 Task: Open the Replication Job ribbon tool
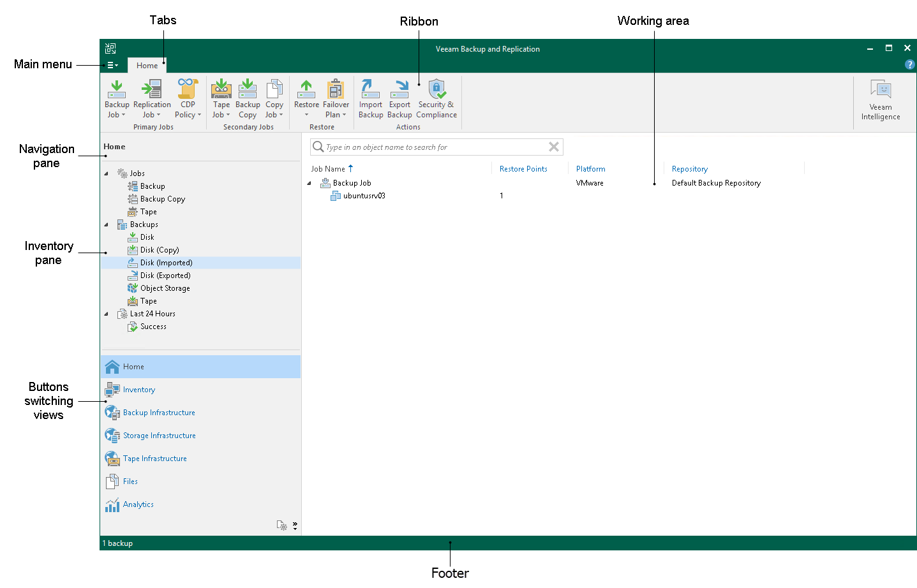[152, 99]
